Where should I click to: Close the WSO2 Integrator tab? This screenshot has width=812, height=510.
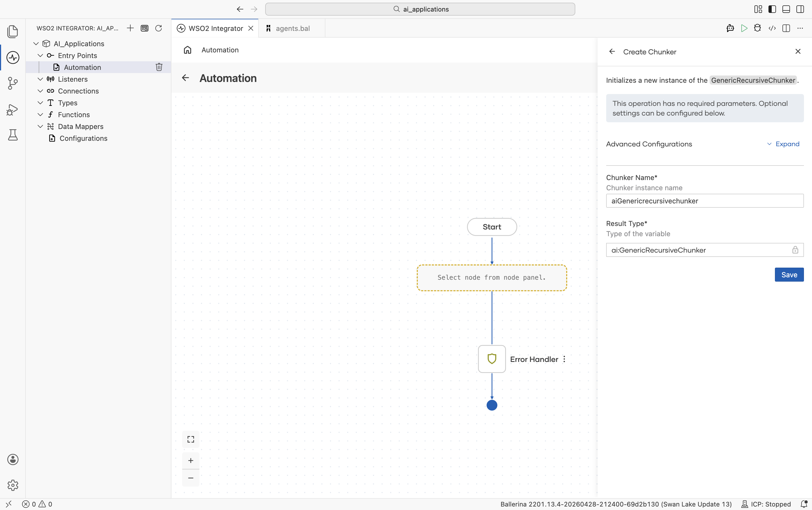[x=251, y=28]
